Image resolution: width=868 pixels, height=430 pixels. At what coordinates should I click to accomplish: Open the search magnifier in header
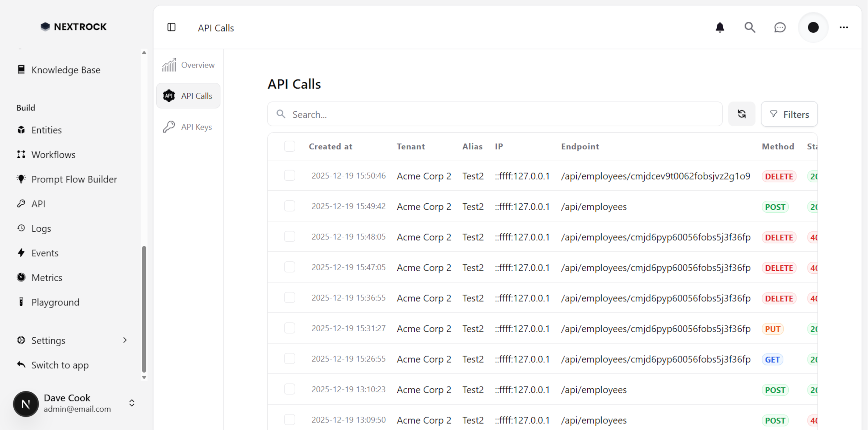tap(750, 27)
